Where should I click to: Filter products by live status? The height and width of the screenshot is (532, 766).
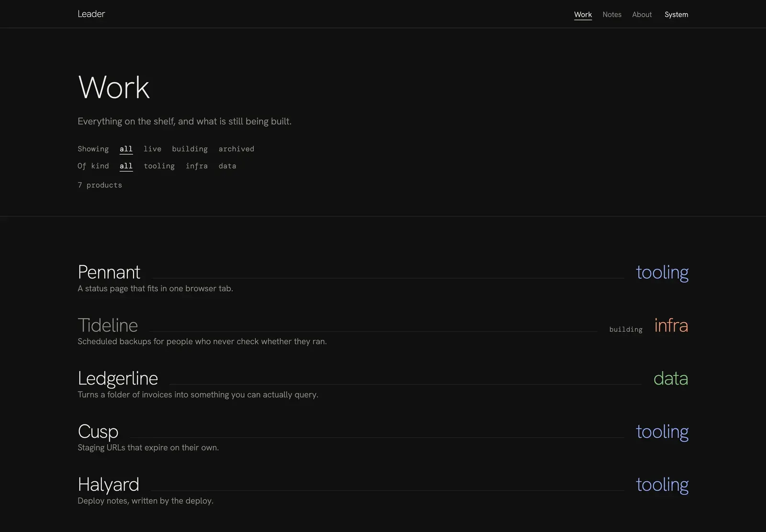click(x=152, y=149)
